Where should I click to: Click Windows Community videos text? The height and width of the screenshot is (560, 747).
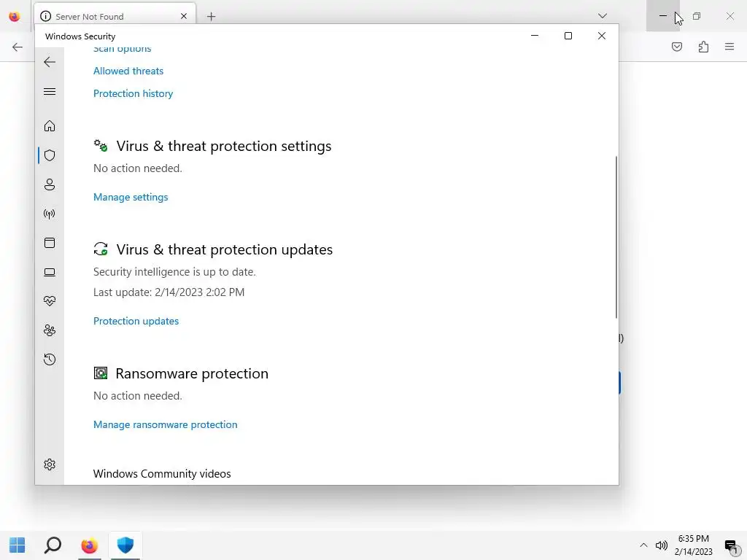pos(162,474)
